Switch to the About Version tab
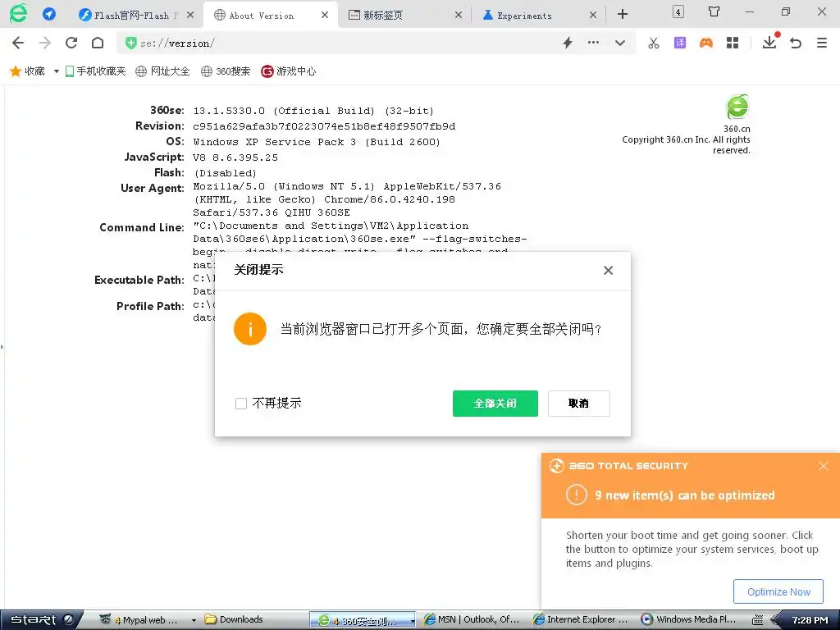Viewport: 840px width, 630px height. tap(262, 16)
